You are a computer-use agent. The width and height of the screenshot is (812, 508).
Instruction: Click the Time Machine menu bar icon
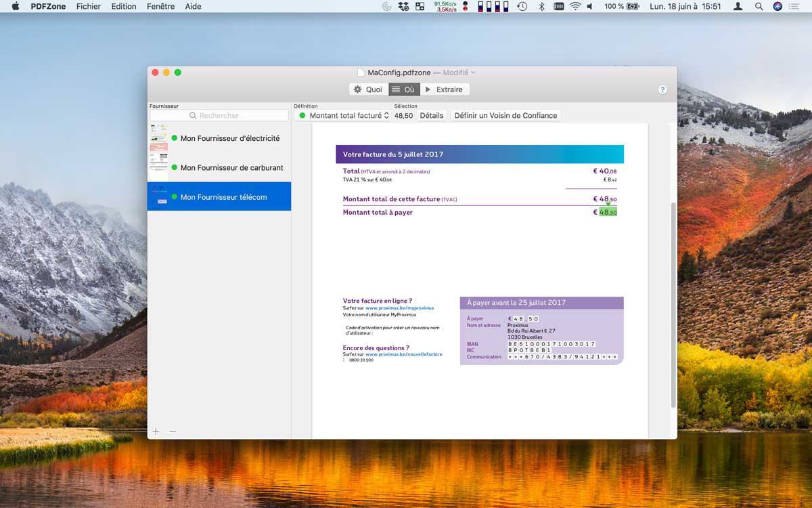[x=522, y=6]
